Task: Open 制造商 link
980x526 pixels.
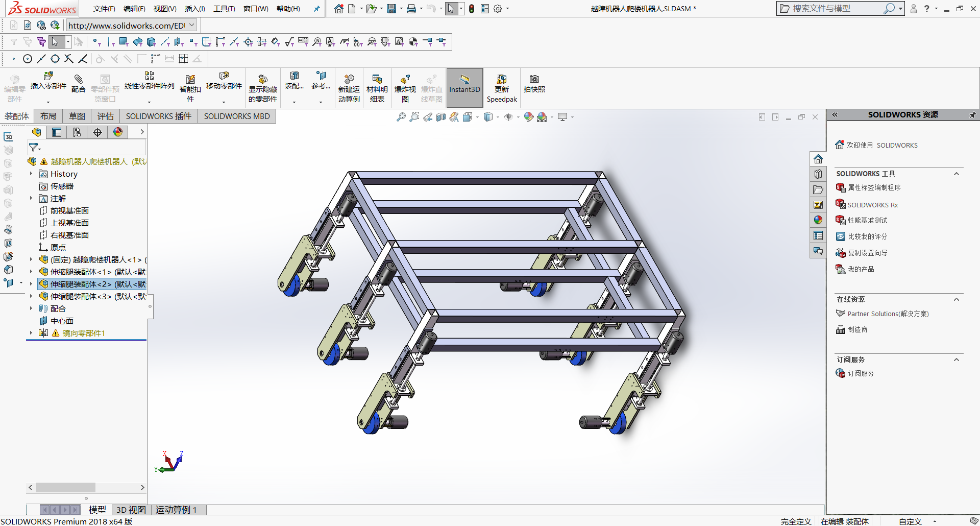Action: pos(857,330)
